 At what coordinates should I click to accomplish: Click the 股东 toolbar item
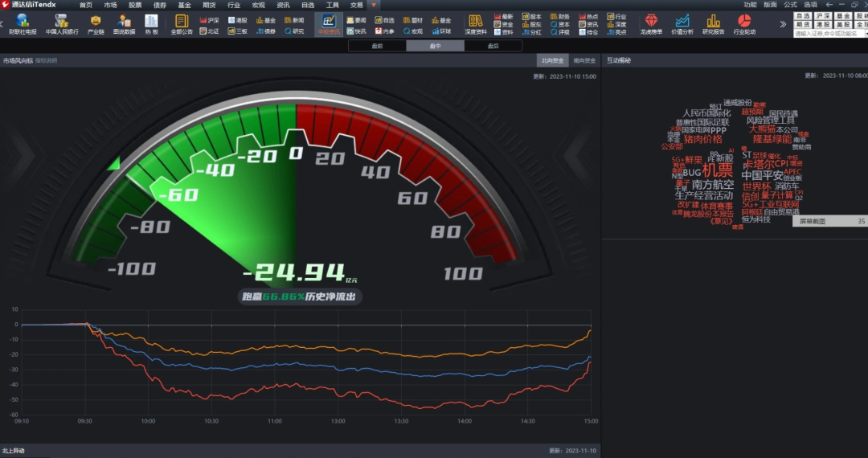531,24
